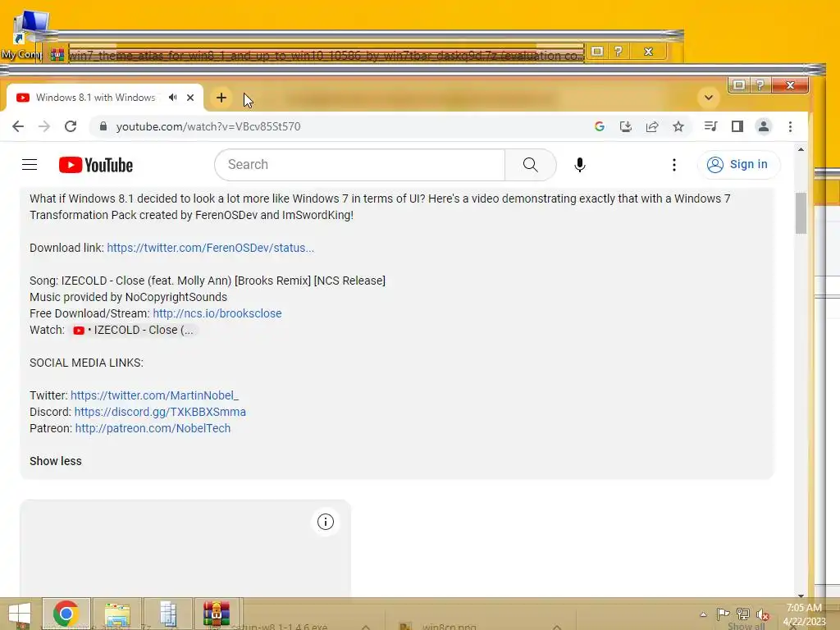The width and height of the screenshot is (840, 630).
Task: Open volume tray icon
Action: coord(762,614)
